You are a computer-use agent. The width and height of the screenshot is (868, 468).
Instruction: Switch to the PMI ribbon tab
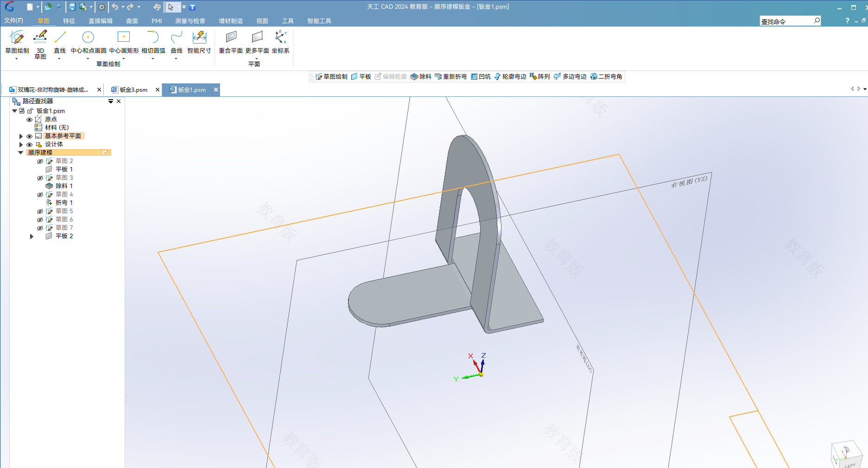click(157, 21)
